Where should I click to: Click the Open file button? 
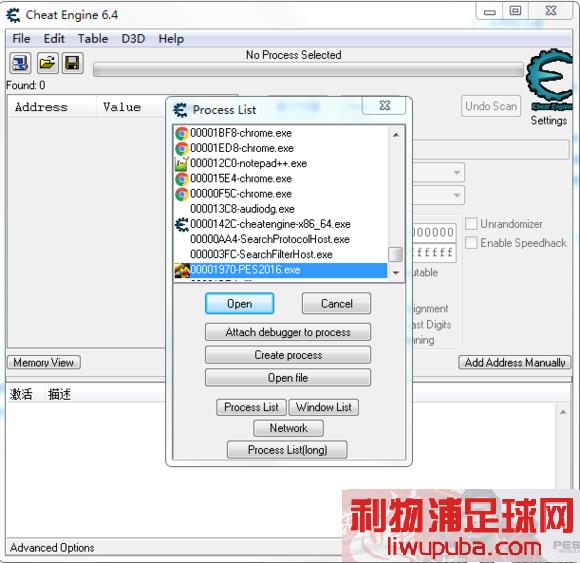[x=288, y=378]
